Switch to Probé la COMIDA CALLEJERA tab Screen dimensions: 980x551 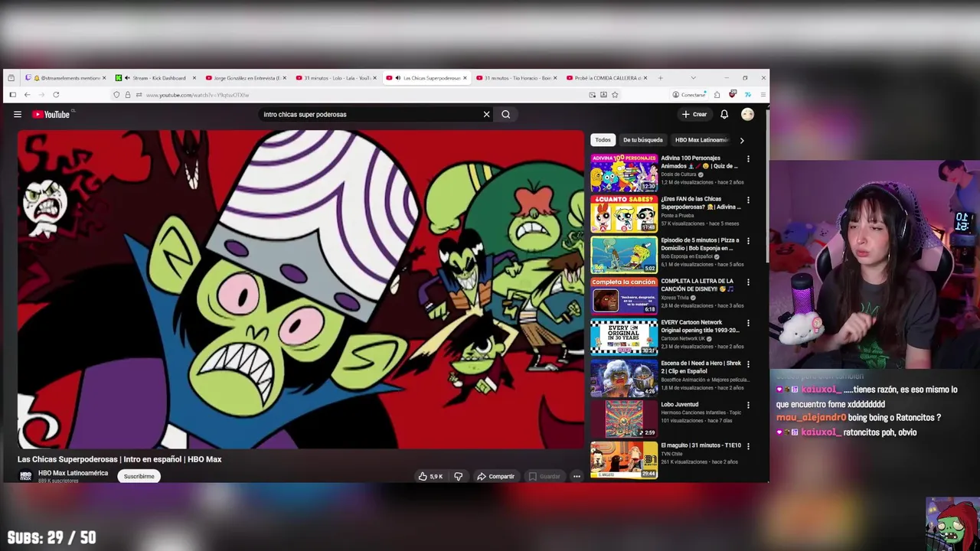pos(608,78)
